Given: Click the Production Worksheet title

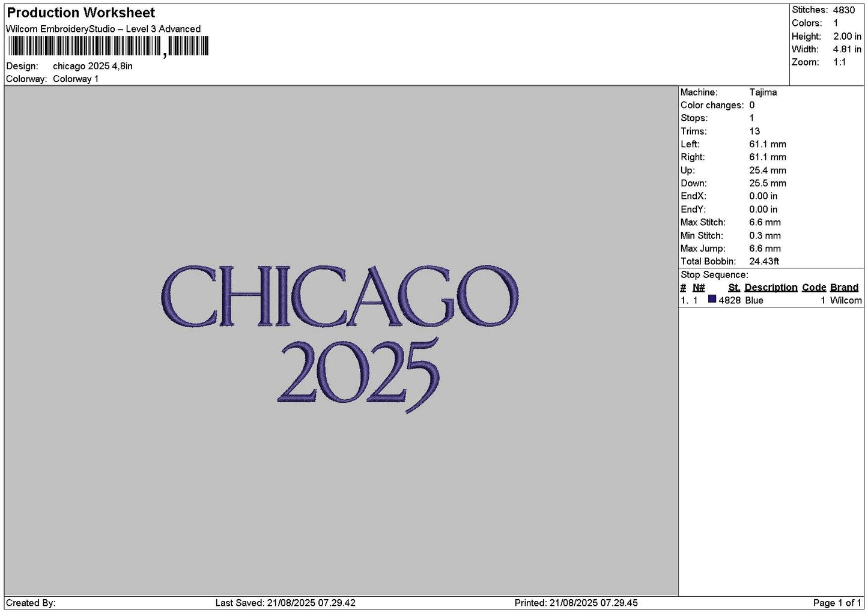Looking at the screenshot, I should pos(81,13).
